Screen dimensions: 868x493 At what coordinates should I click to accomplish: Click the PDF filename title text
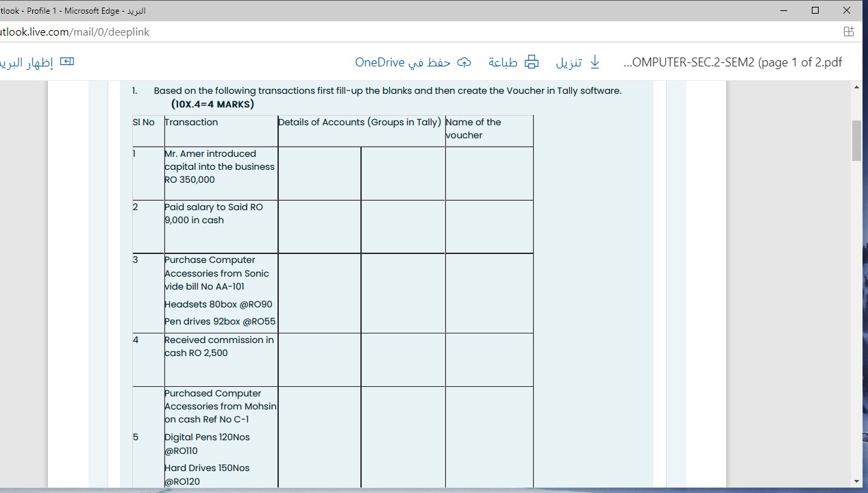click(732, 62)
